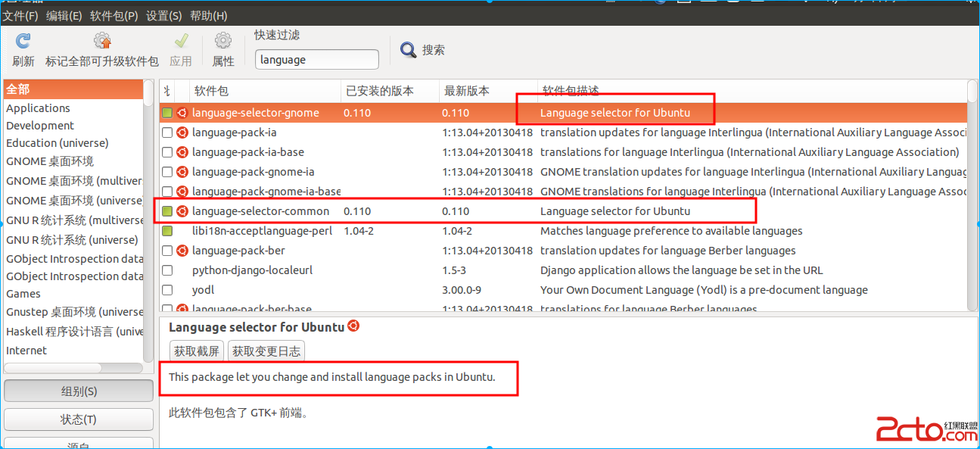Click Ubuntu support icon for language-pack-ber

click(182, 251)
